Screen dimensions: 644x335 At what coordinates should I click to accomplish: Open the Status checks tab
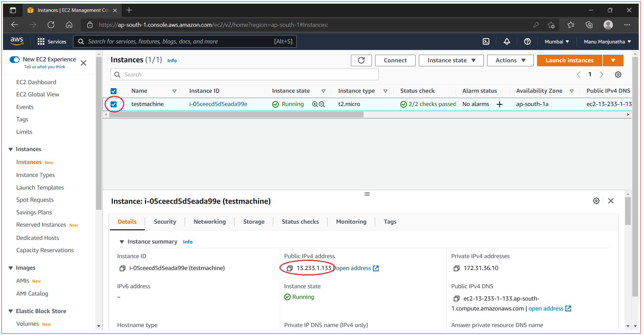(x=300, y=222)
